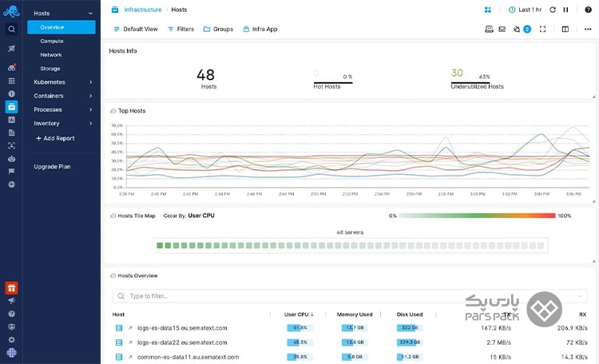Expand the Kubernetes menu
Image resolution: width=599 pixels, height=364 pixels.
coord(63,82)
